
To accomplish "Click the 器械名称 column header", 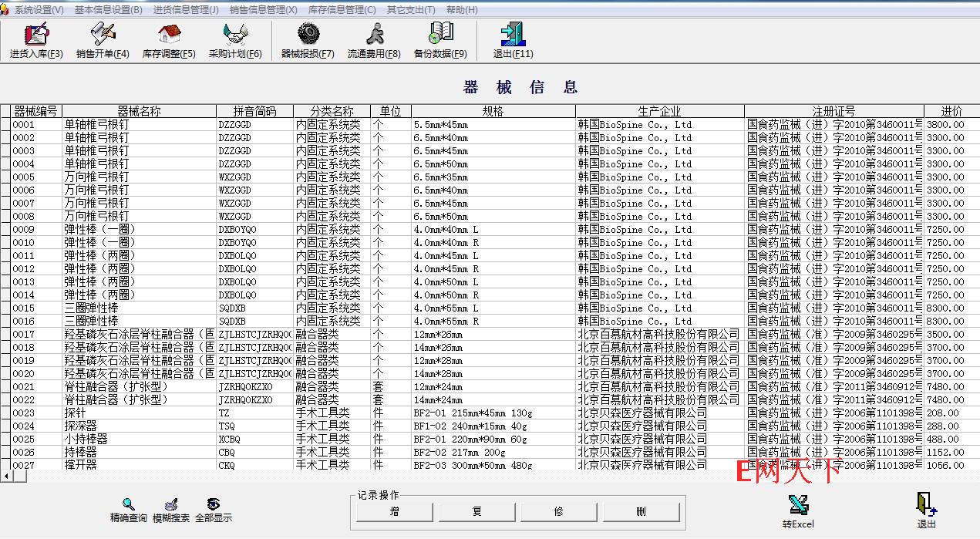I will [139, 111].
